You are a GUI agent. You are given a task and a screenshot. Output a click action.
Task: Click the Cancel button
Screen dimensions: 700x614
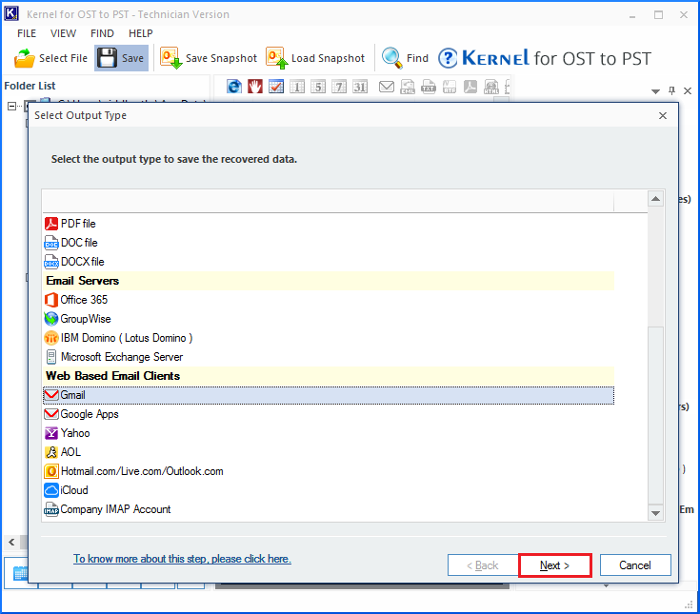(x=635, y=565)
